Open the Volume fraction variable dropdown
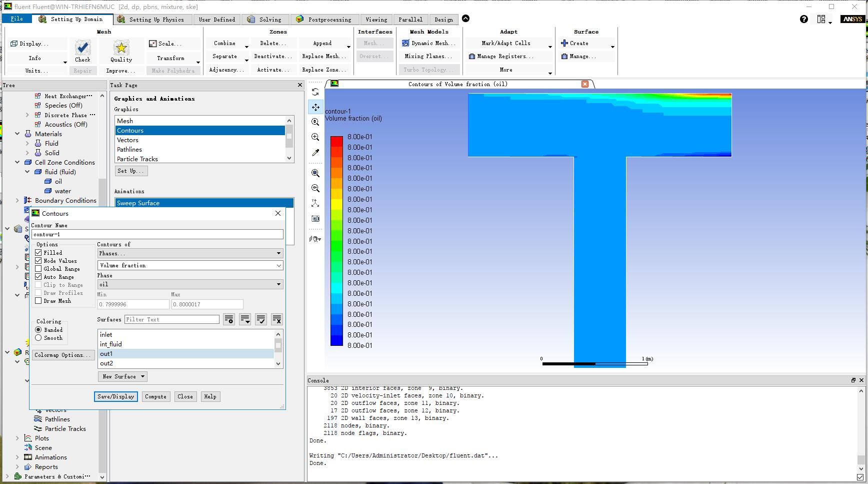 [x=190, y=265]
